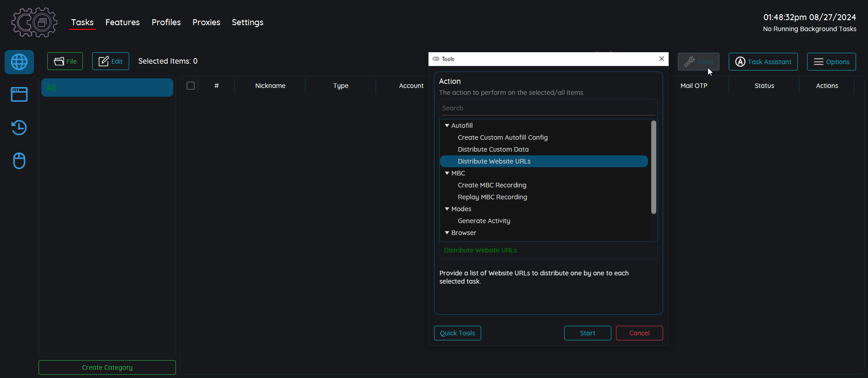Open the Edit button in the toolbar

[110, 61]
